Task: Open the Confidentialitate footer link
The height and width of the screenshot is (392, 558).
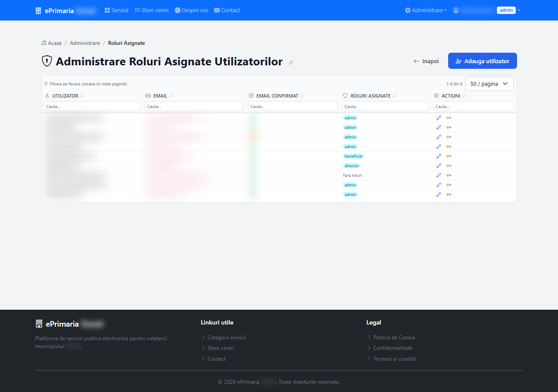Action: 392,348
